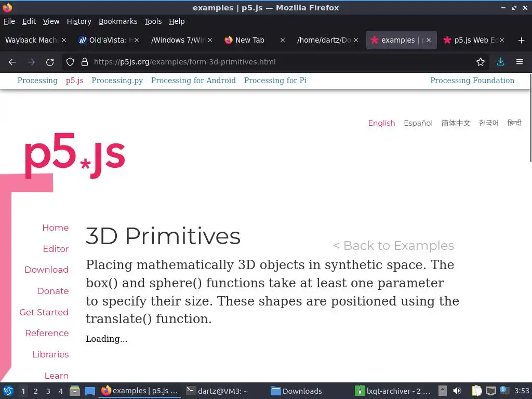Open the LXQt start menu icon
This screenshot has height=399, width=532.
point(8,391)
